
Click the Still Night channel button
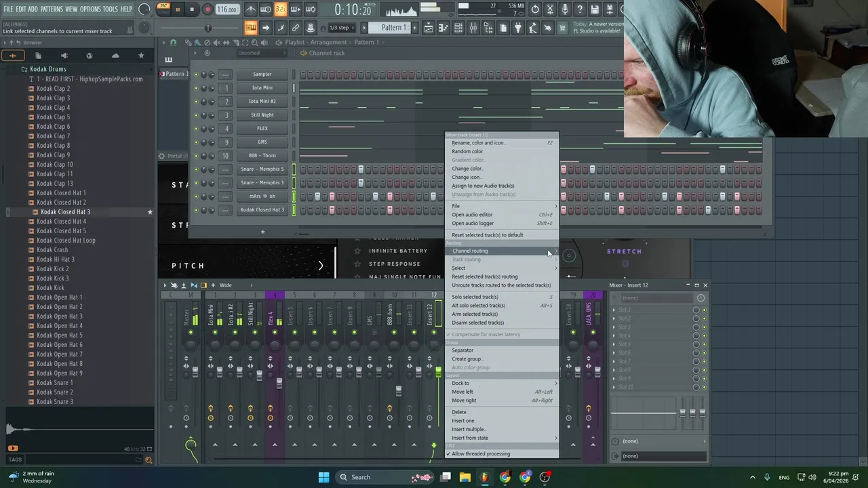[262, 115]
